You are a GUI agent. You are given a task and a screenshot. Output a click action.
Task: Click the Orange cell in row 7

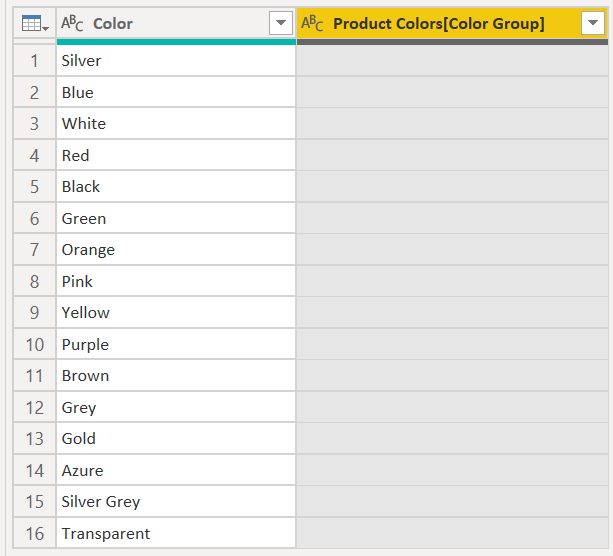click(x=175, y=250)
